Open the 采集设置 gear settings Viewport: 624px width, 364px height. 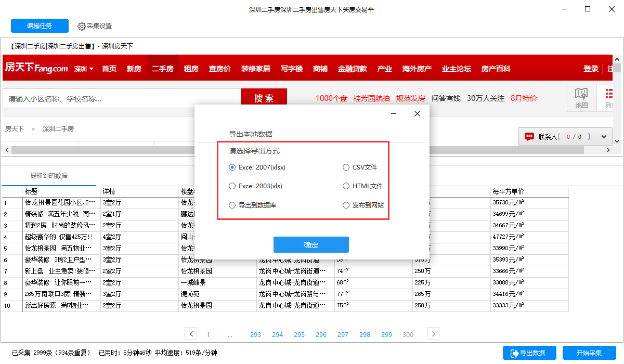pos(95,26)
